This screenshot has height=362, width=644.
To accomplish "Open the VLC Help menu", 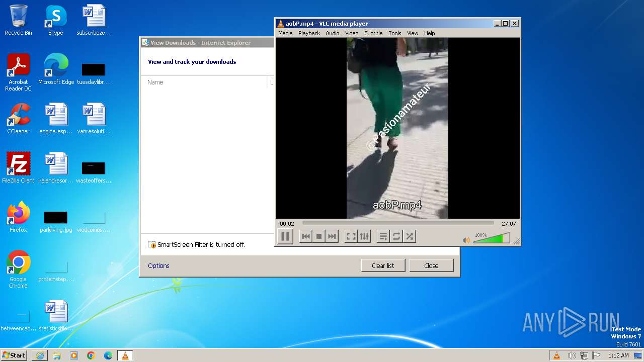I will click(429, 33).
